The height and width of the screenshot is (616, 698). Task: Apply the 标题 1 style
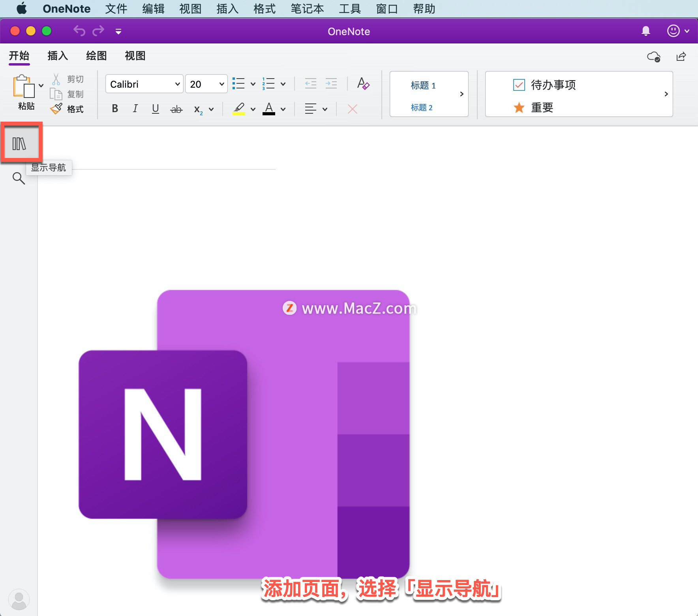[x=423, y=86]
